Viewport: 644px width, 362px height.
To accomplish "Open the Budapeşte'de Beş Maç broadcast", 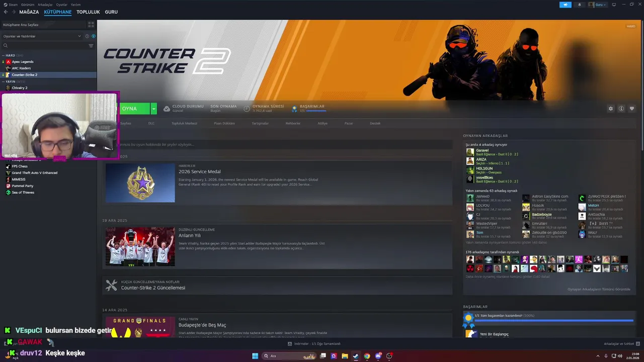I will pos(202,325).
